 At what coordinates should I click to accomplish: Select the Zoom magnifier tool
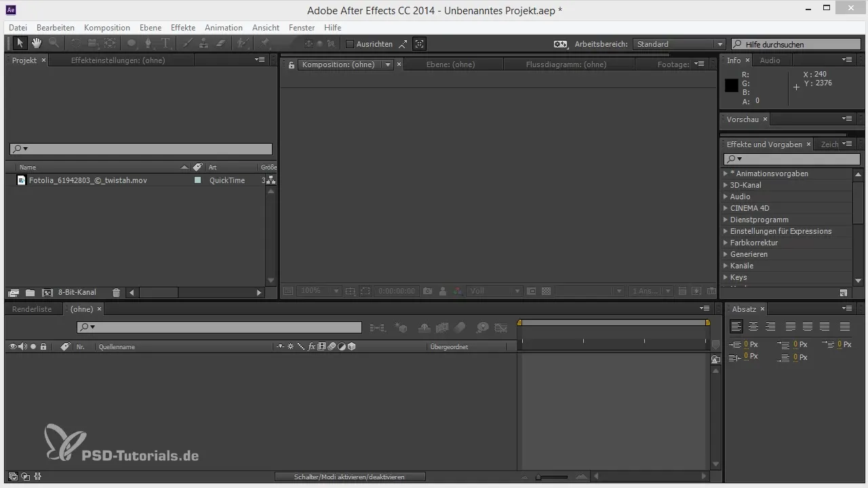coord(54,43)
